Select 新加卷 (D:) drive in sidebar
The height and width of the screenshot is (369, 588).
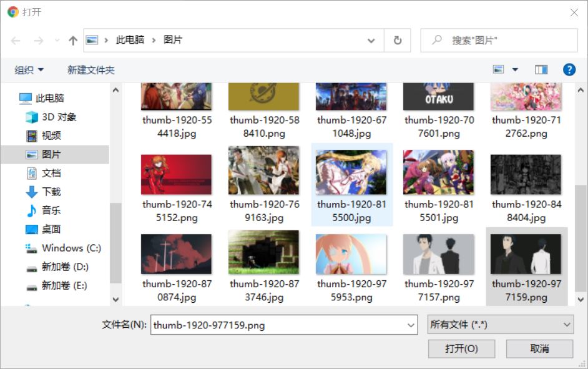point(57,267)
